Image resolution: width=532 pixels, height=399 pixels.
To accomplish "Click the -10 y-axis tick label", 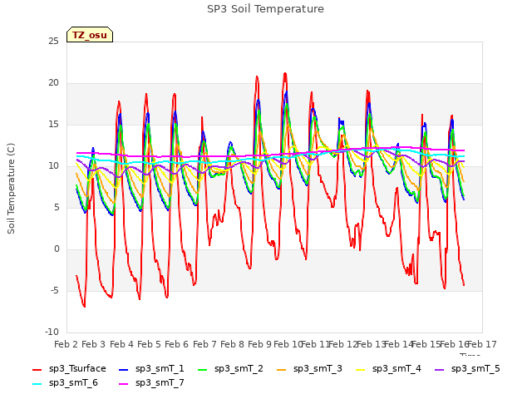I will [52, 332].
